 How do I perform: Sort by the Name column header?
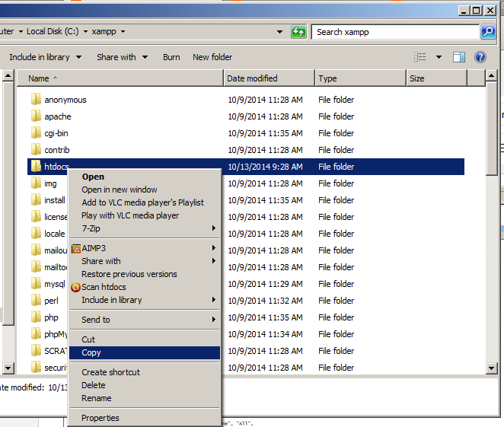[120, 78]
